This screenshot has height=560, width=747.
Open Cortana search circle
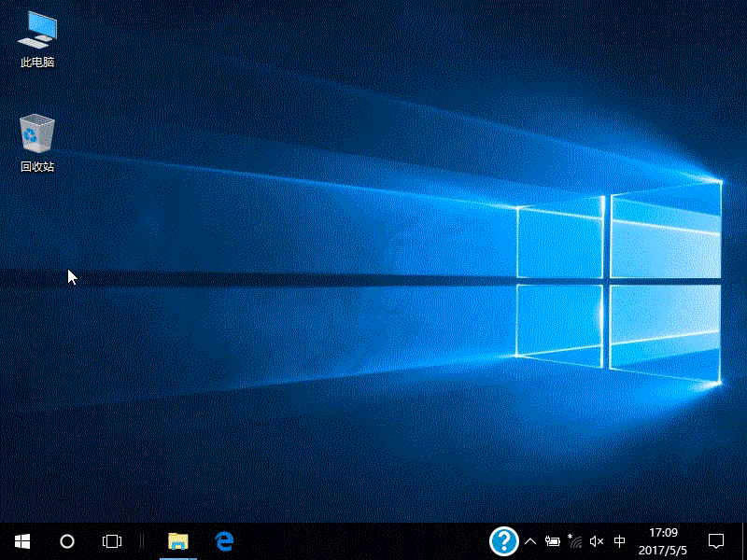pyautogui.click(x=67, y=541)
